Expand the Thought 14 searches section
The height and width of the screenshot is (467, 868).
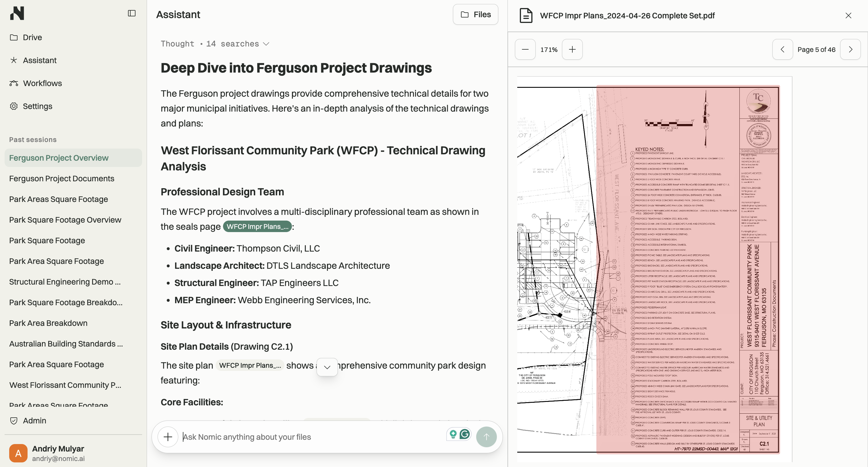[x=215, y=44]
